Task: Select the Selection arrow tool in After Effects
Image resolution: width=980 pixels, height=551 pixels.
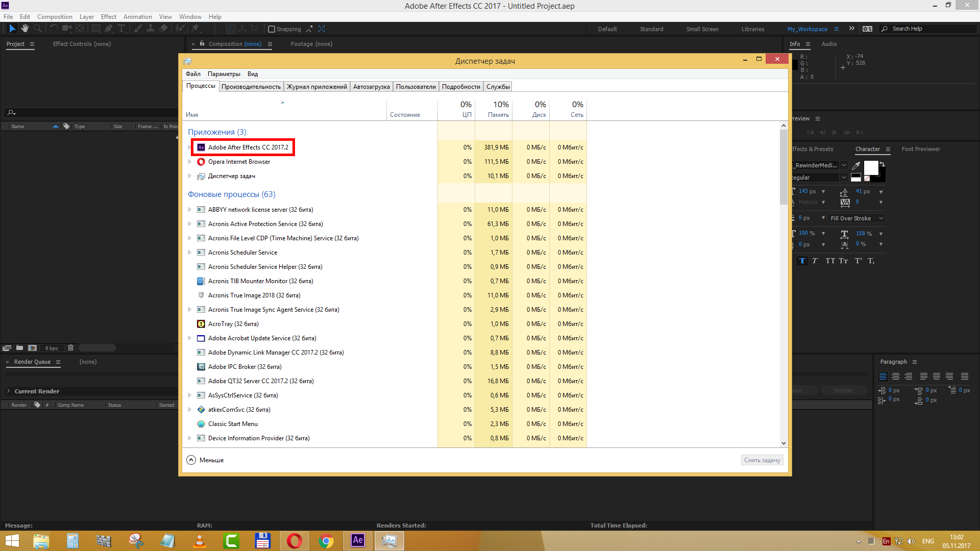Action: click(13, 29)
